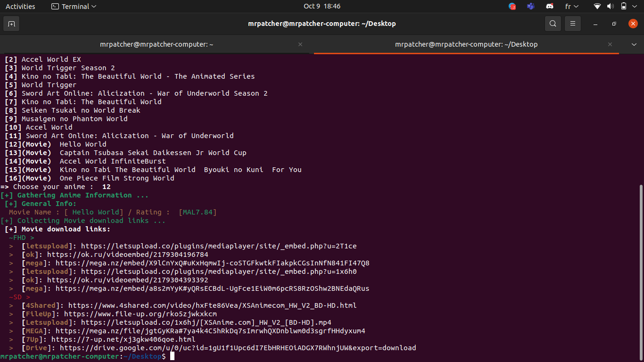Close the terminal window
Viewport: 644px width, 362px height.
click(x=633, y=24)
